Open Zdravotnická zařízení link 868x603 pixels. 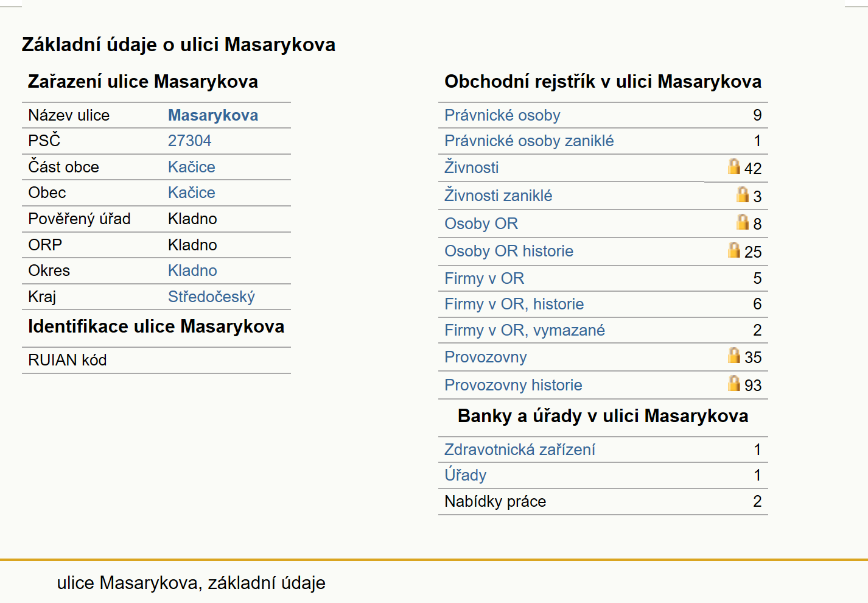(519, 450)
